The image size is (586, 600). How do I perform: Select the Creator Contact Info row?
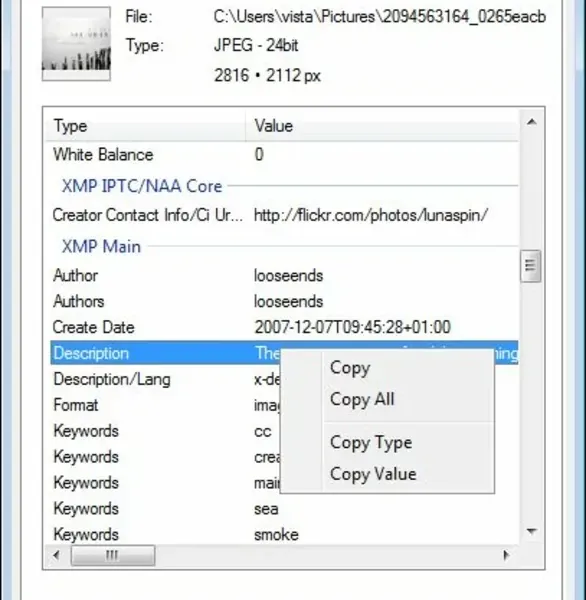point(284,215)
